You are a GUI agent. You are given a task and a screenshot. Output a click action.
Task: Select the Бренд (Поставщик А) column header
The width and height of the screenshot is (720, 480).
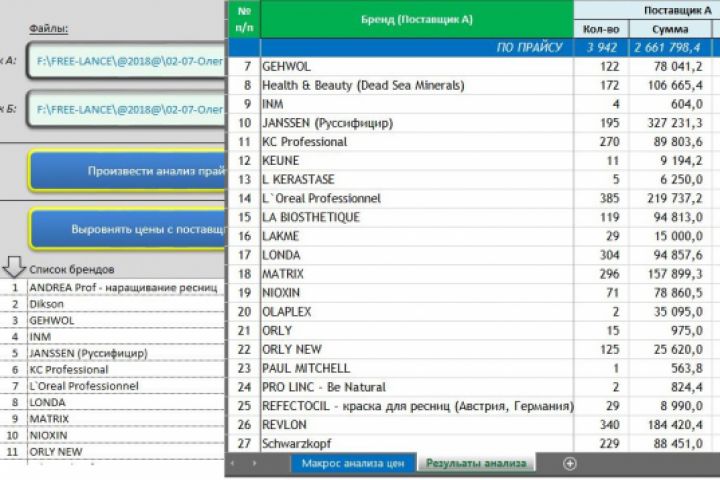click(x=417, y=19)
